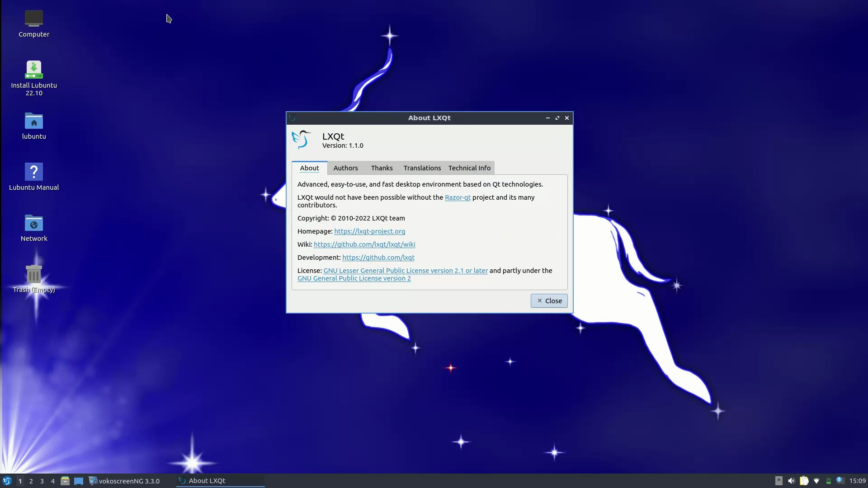The width and height of the screenshot is (868, 488).
Task: Toggle workspace 3 on taskbar
Action: pos(42,480)
